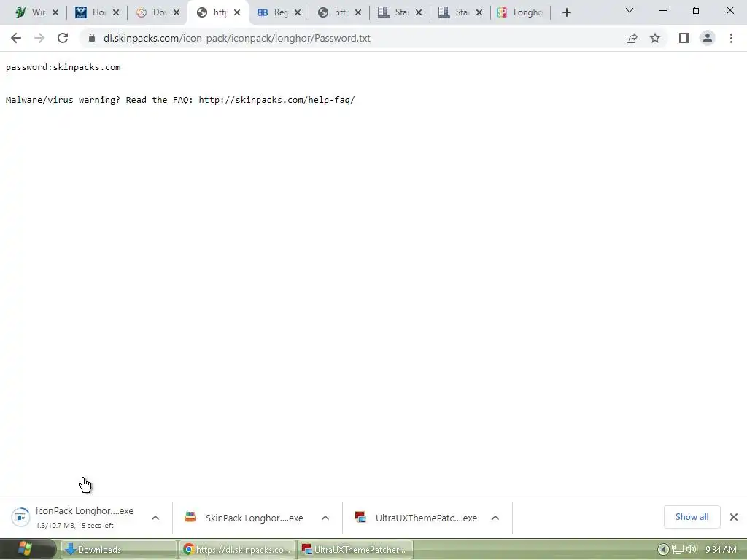
Task: Open the Chrome profile menu
Action: [x=708, y=38]
